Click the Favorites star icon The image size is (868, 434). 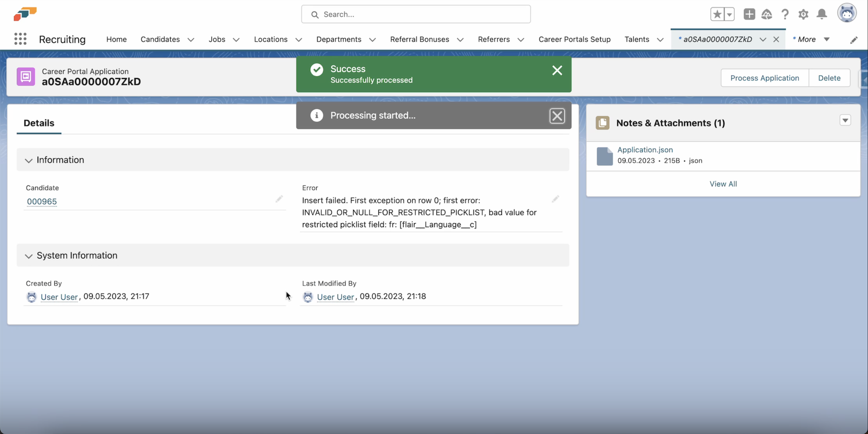click(717, 14)
